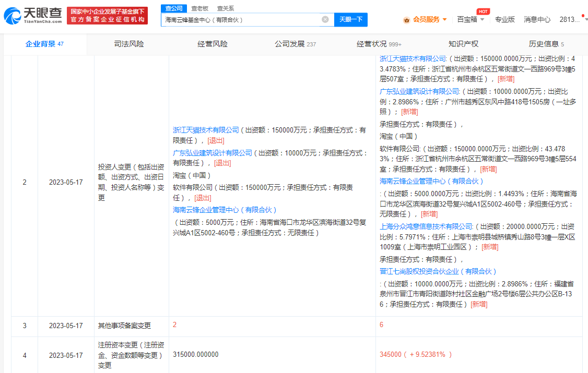Viewport: 588px width, 373px height.
Task: Open the 公司发展 section tab
Action: 295,44
